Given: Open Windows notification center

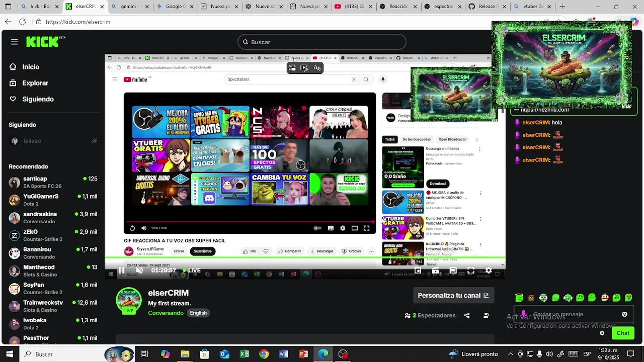Looking at the screenshot, I should click(x=630, y=354).
